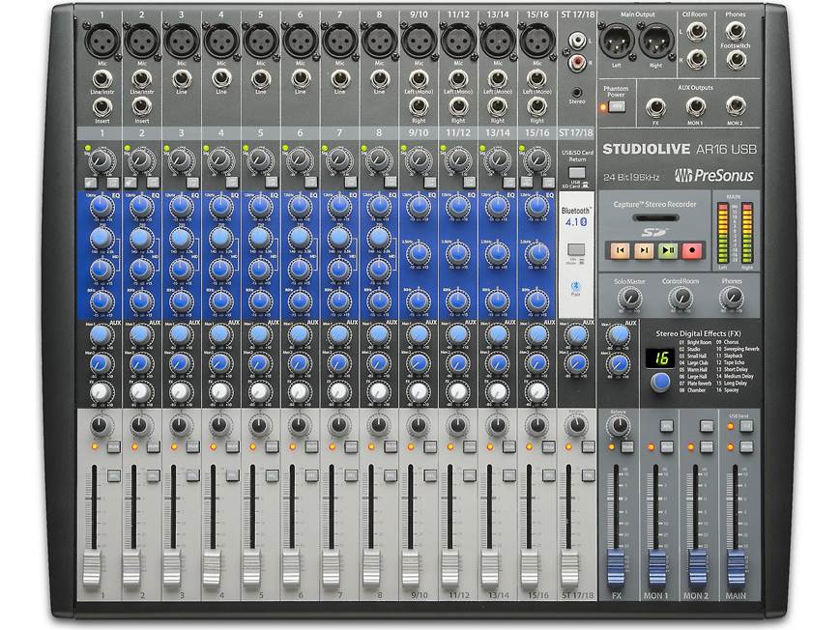Image resolution: width=840 pixels, height=630 pixels.
Task: Click the channel 1 XLR mic input
Action: point(101,41)
